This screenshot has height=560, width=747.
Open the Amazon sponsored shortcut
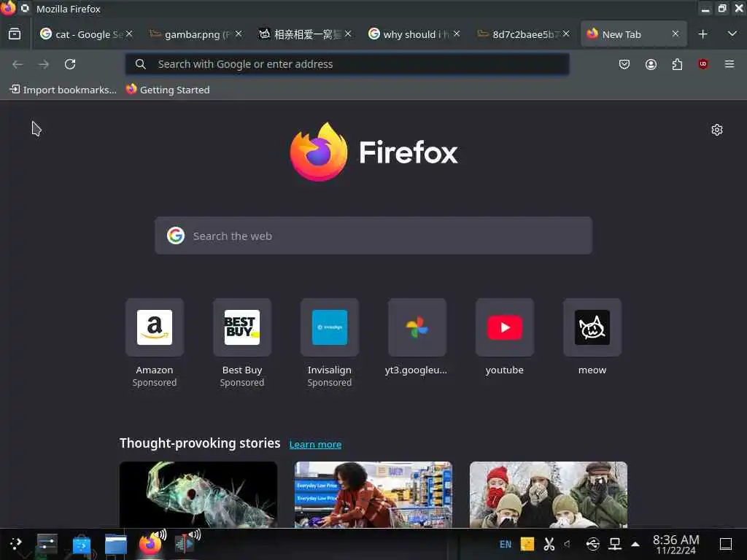(x=155, y=327)
